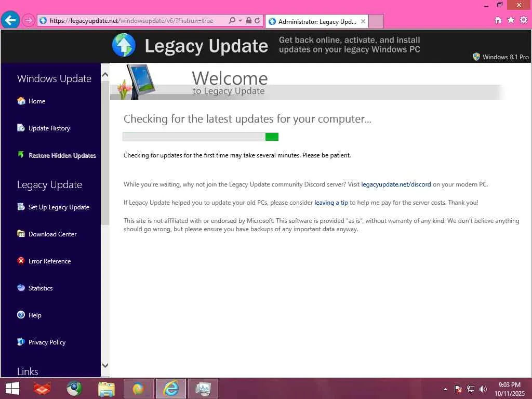The image size is (532, 399).
Task: Open the legacyupdate.net/discord link
Action: (x=396, y=184)
